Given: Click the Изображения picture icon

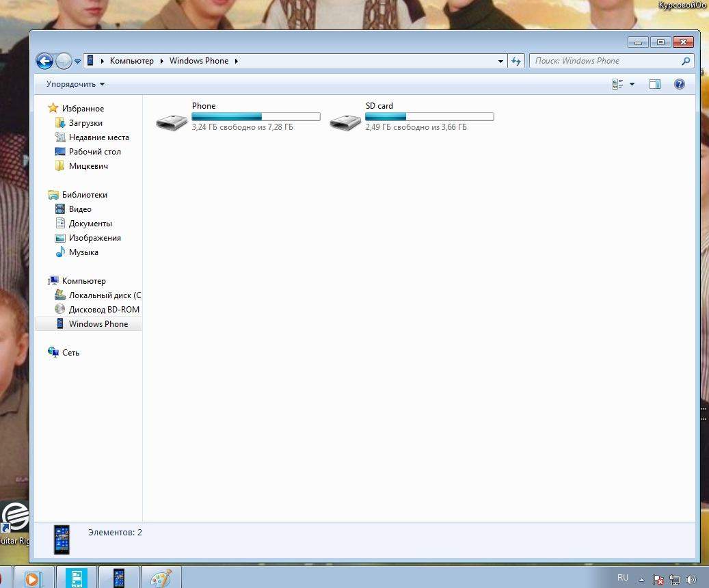Looking at the screenshot, I should 59,238.
